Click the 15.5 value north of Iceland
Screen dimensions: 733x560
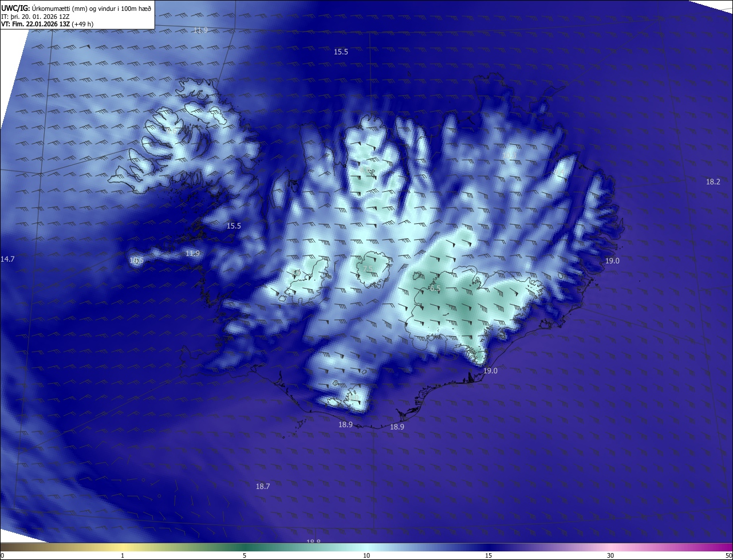click(x=341, y=52)
